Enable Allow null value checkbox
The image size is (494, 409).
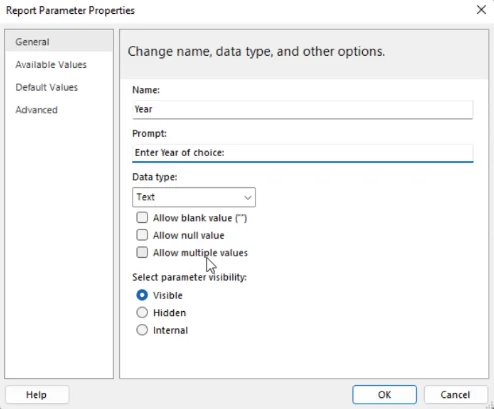tap(142, 235)
